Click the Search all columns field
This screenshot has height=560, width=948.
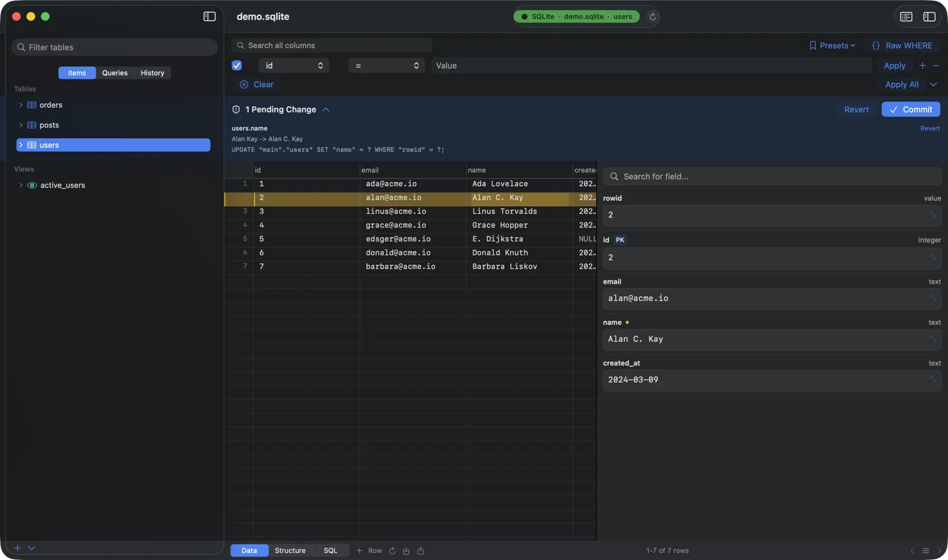tap(332, 46)
